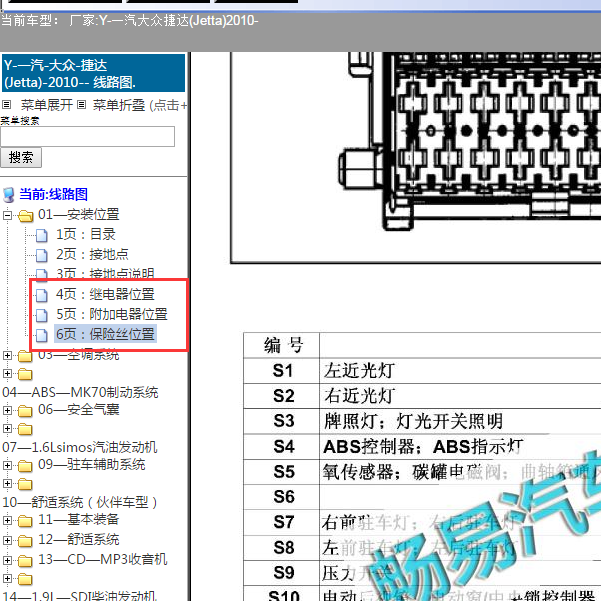The width and height of the screenshot is (601, 601).
Task: Select the 11—基本装备 label
Action: (79, 520)
